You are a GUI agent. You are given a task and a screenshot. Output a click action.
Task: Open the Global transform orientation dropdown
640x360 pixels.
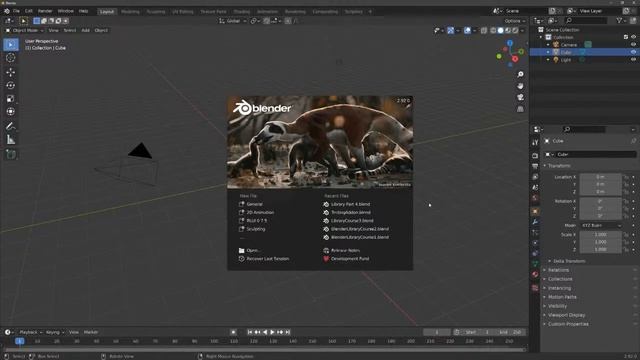(233, 21)
